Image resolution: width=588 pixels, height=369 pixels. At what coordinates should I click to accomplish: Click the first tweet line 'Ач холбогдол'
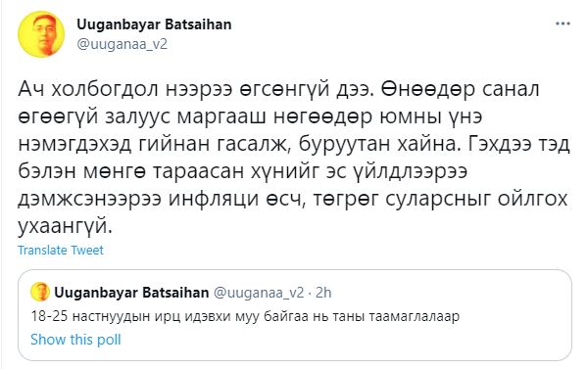[88, 89]
